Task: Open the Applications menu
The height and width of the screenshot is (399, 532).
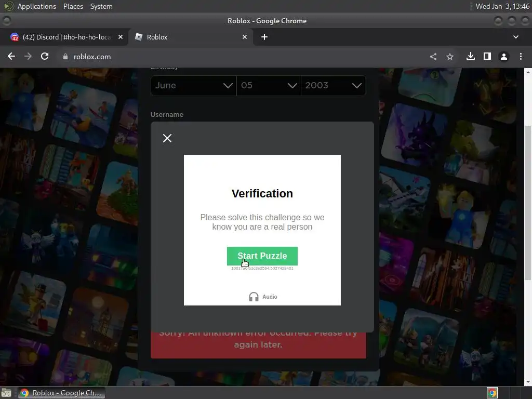Action: [x=37, y=6]
